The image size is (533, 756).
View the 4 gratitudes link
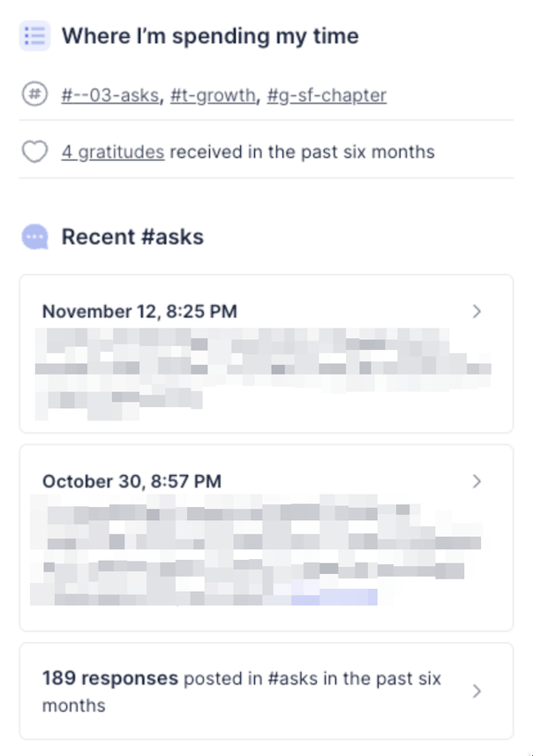coord(113,152)
